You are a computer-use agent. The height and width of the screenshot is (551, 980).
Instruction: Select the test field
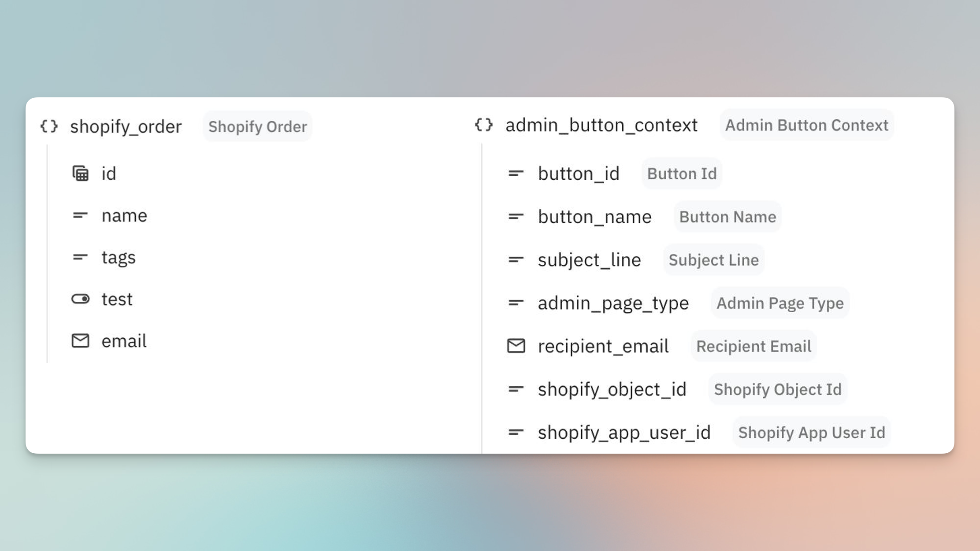point(117,299)
